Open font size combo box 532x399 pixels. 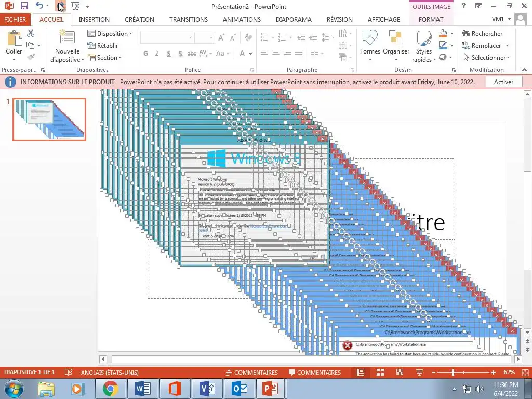coord(205,37)
